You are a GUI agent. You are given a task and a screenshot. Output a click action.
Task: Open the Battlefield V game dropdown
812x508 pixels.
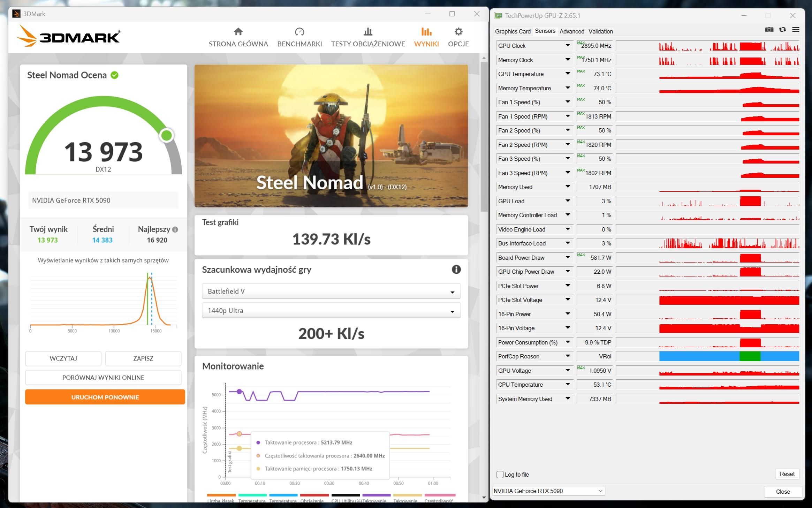(x=331, y=291)
